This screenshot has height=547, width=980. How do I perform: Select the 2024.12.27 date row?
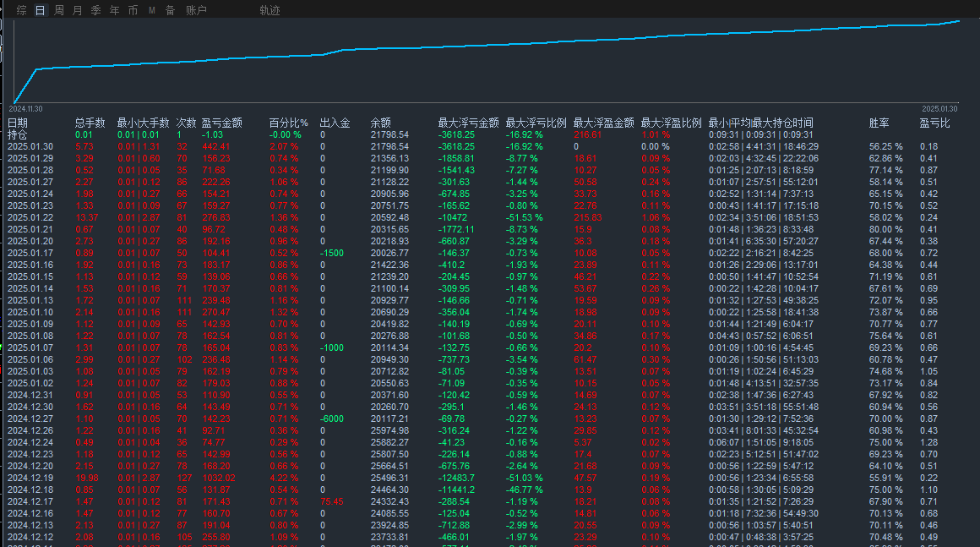tap(30, 418)
